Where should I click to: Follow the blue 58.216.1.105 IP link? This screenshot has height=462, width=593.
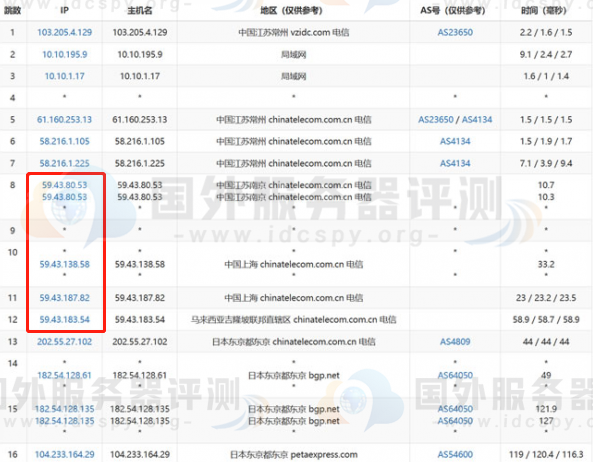65,141
